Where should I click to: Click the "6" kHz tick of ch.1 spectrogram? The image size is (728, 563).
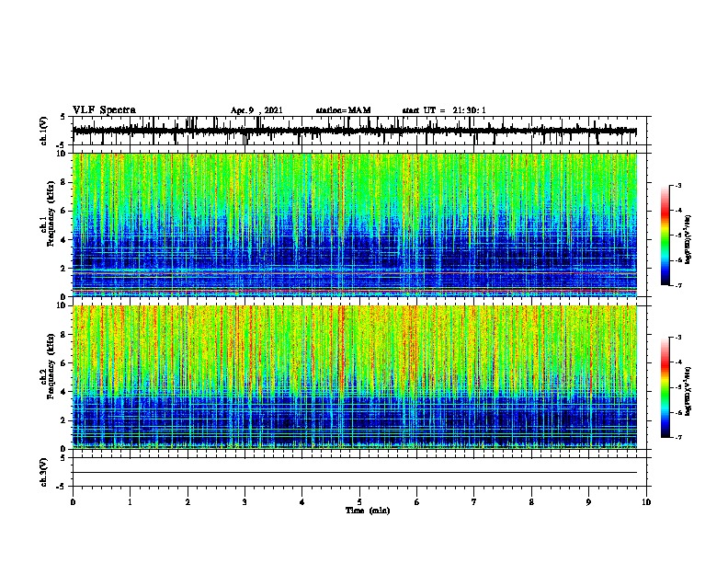64,211
